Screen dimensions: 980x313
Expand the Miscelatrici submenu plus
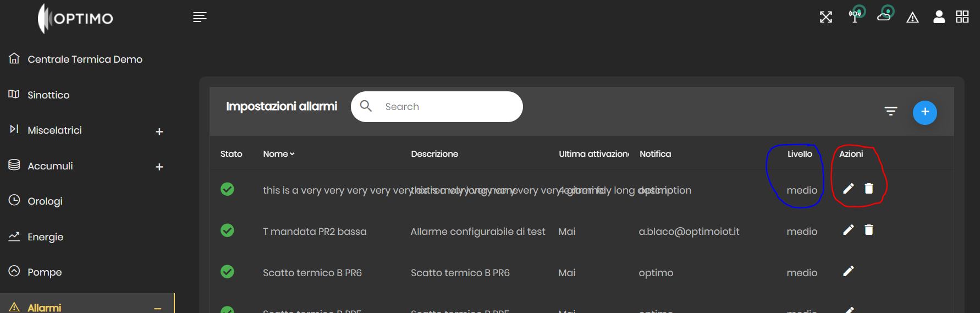click(x=159, y=131)
